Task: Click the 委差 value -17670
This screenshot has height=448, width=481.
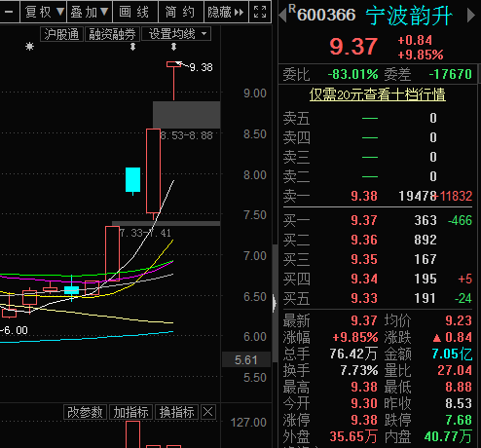Action: (x=450, y=74)
